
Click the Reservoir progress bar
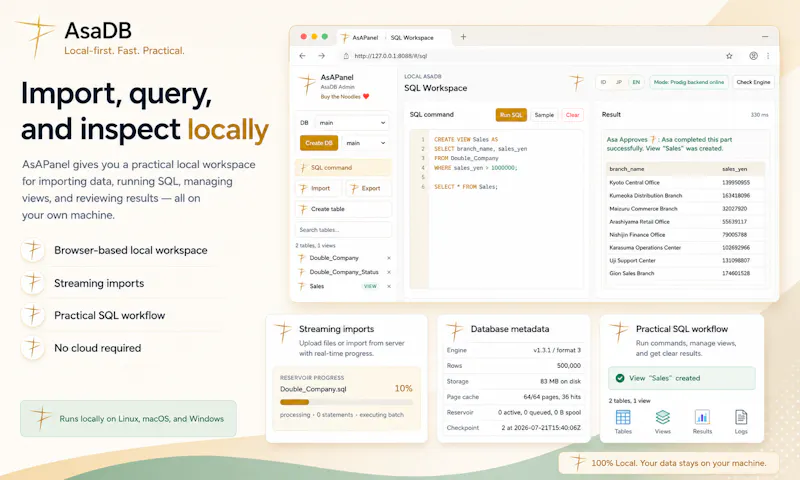pos(346,402)
